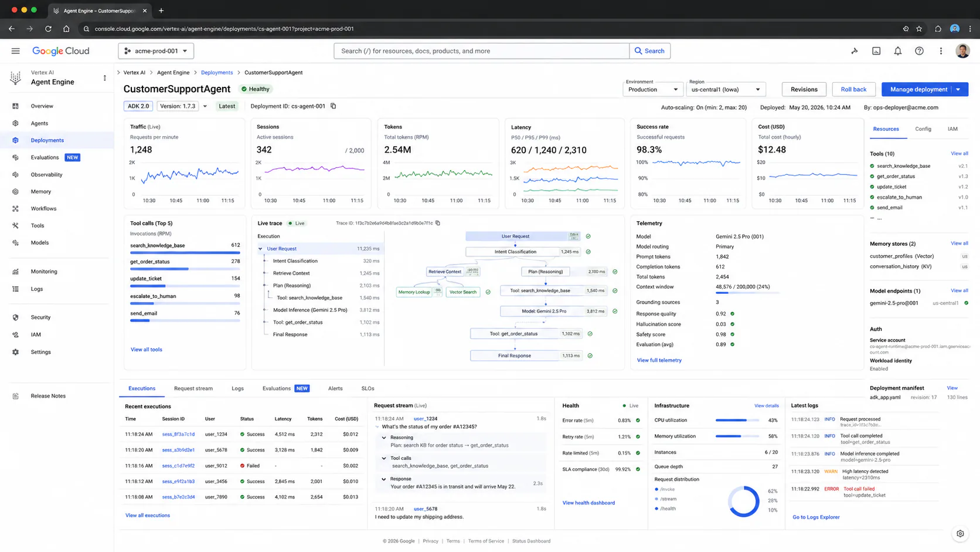Open session sess_8f3a7c1d
This screenshot has height=552, width=980.
tap(178, 435)
